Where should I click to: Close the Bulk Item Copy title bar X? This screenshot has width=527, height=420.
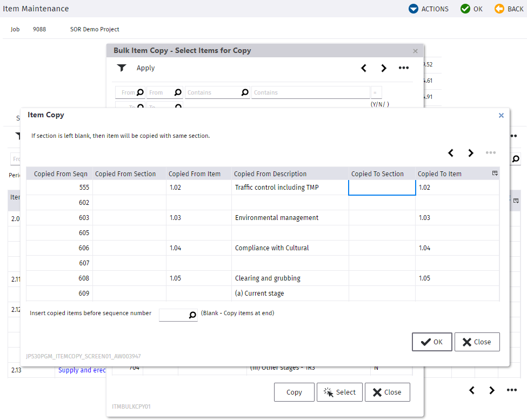click(416, 51)
